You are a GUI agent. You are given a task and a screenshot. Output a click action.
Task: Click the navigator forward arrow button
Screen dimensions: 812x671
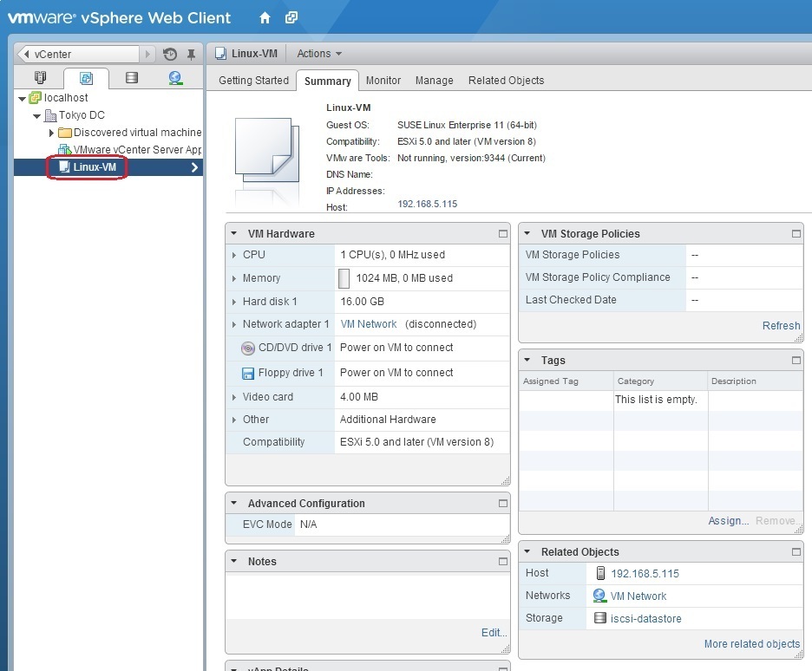click(147, 55)
